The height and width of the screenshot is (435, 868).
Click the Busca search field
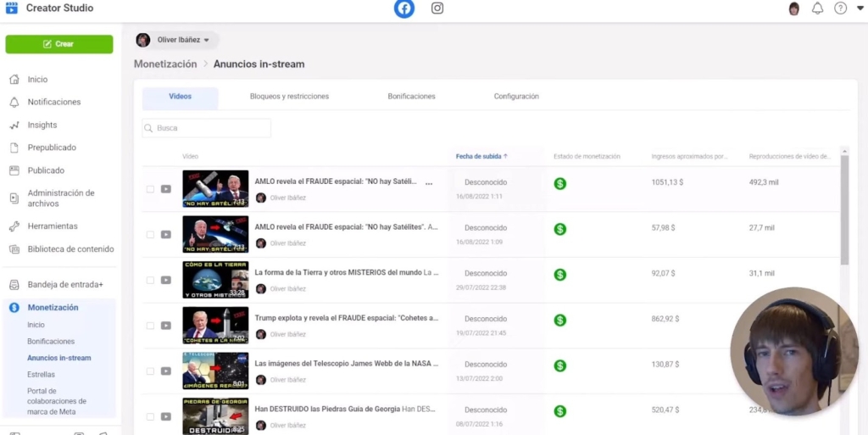coord(207,128)
